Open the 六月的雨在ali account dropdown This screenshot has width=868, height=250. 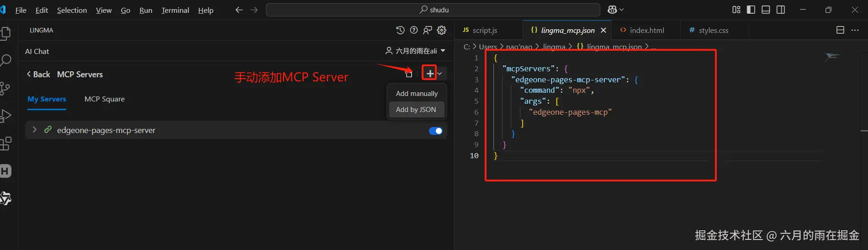[415, 51]
